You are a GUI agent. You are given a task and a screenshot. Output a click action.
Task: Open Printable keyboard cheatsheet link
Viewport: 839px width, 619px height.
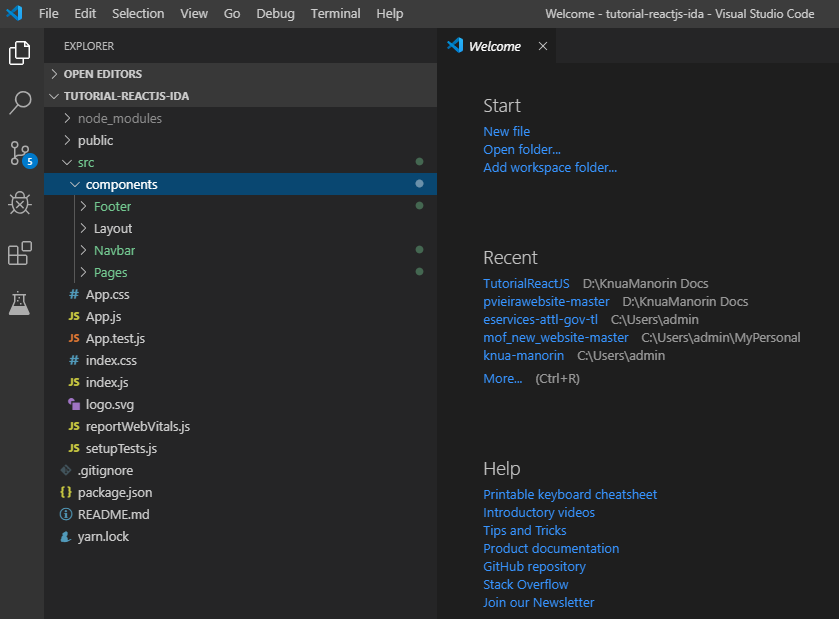570,494
